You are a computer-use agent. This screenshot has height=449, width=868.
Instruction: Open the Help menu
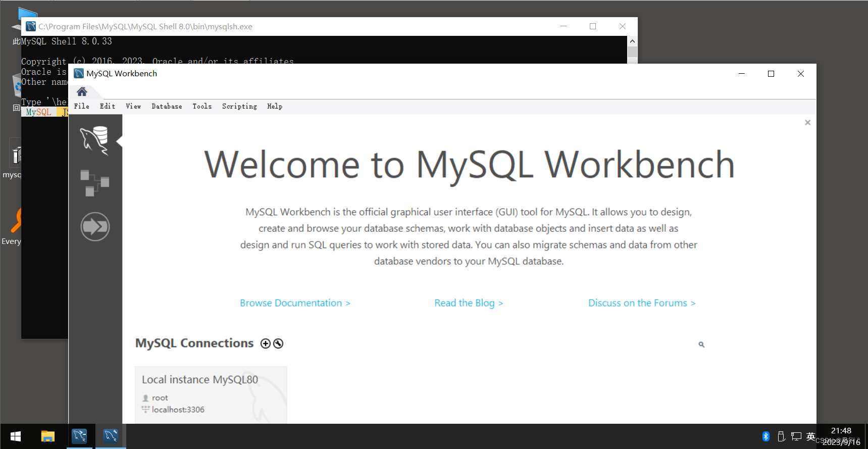coord(275,106)
